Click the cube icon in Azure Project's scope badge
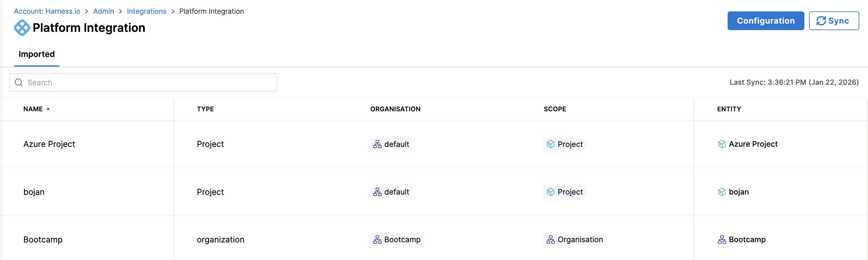Viewport: 868px width, 260px height. tap(551, 144)
